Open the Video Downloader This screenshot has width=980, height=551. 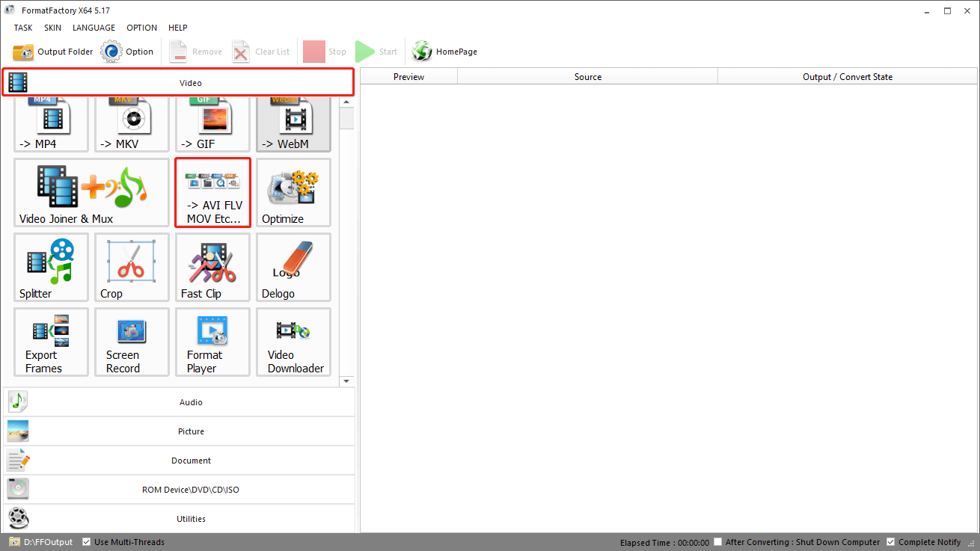293,342
